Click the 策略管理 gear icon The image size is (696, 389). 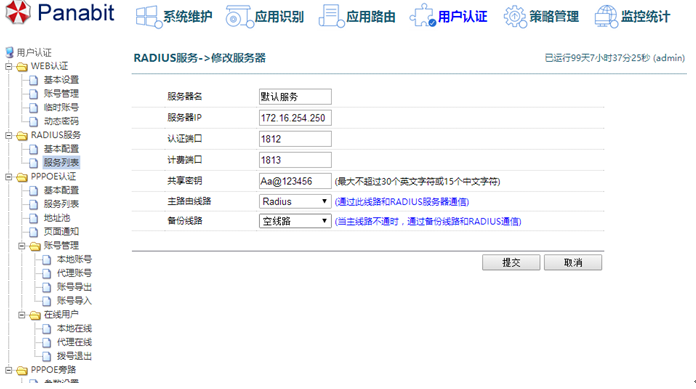coord(515,17)
